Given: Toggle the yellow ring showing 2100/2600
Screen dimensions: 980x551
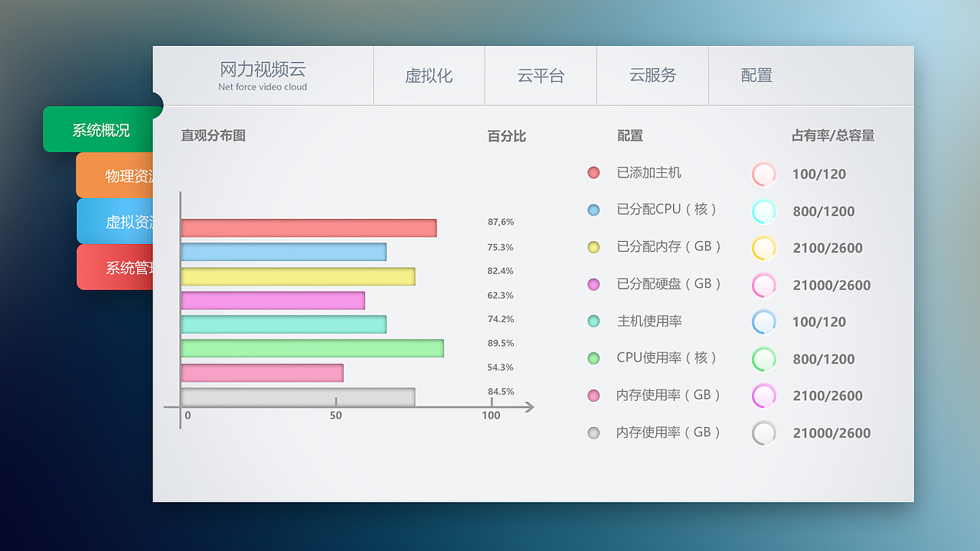Looking at the screenshot, I should pos(763,248).
